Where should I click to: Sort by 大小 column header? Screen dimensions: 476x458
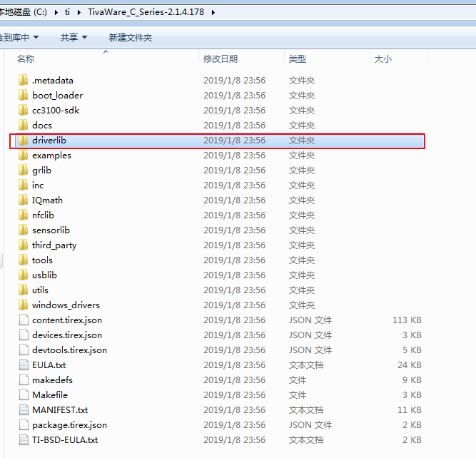[x=383, y=58]
